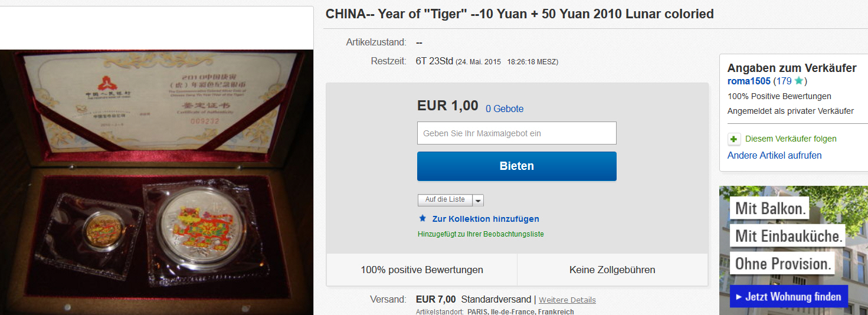
Task: Click the blue star collection icon
Action: coord(422,218)
